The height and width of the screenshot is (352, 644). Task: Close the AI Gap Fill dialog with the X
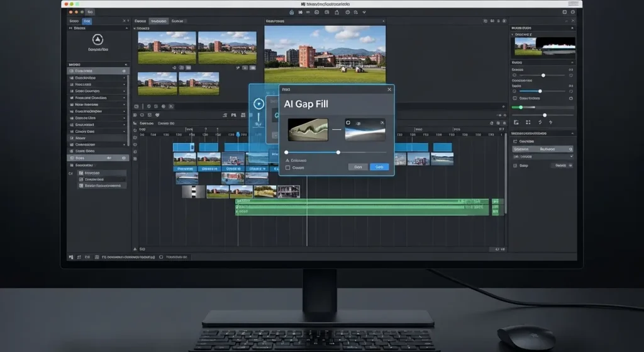tap(389, 90)
